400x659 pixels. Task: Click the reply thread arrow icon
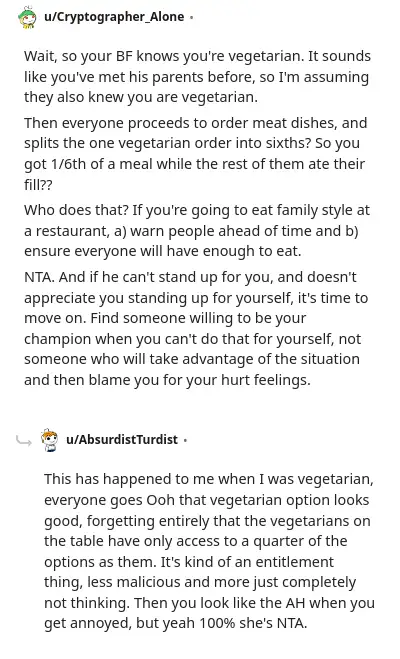pyautogui.click(x=24, y=441)
